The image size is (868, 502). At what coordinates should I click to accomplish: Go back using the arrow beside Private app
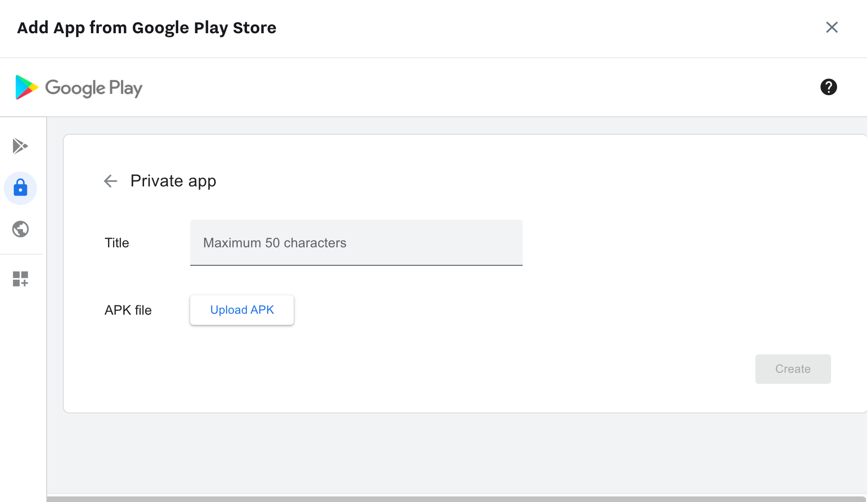(110, 181)
